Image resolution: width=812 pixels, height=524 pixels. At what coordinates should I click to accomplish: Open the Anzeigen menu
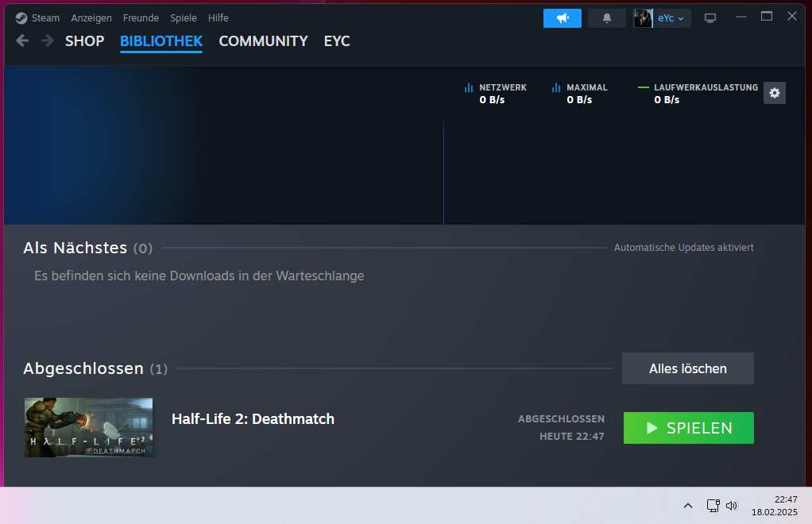[x=91, y=18]
